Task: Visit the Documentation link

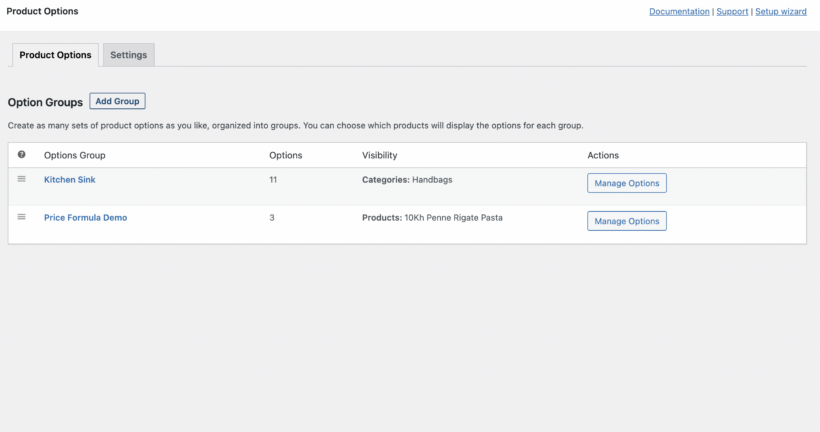Action: pyautogui.click(x=679, y=12)
